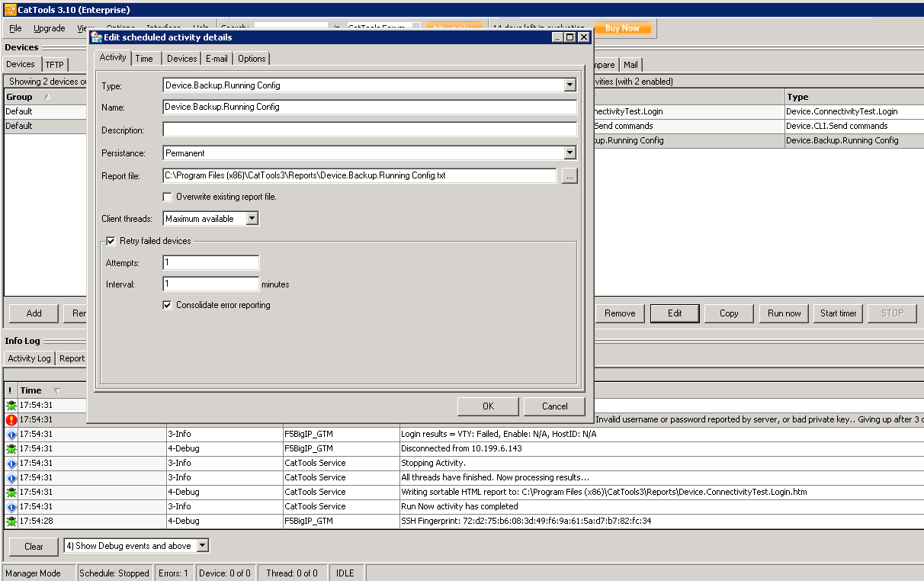Switch to the Time tab in the dialog
Image resolution: width=924 pixels, height=581 pixels.
click(x=144, y=59)
